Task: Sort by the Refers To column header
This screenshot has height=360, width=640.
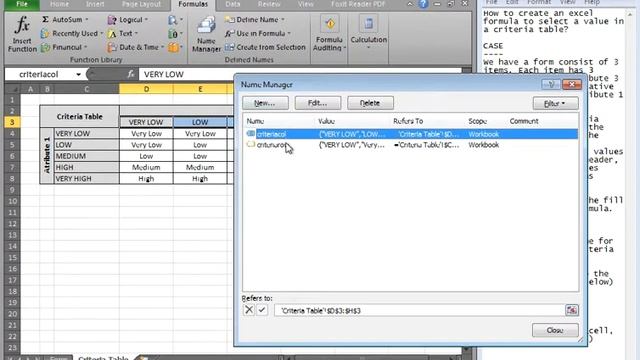Action: pyautogui.click(x=408, y=121)
